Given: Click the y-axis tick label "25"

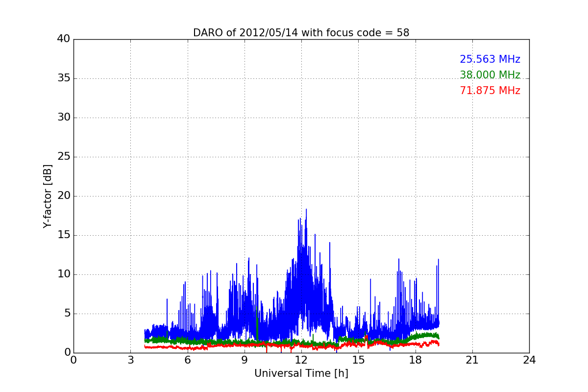Looking at the screenshot, I should 64,157.
